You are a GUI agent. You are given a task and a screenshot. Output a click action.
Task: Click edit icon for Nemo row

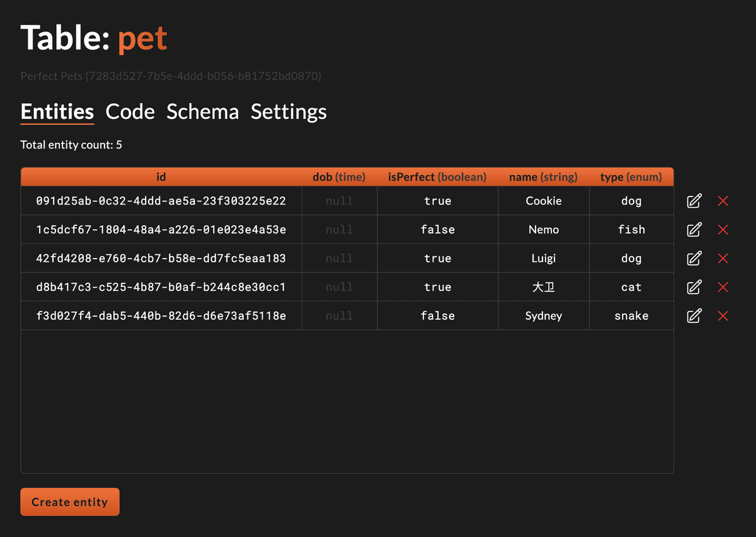click(x=694, y=230)
